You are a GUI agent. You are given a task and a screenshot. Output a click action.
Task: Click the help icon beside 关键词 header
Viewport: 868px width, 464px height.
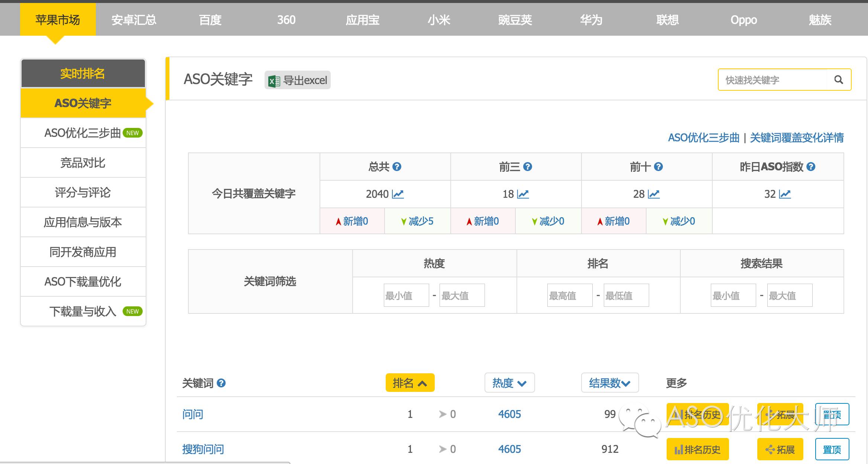(x=221, y=383)
